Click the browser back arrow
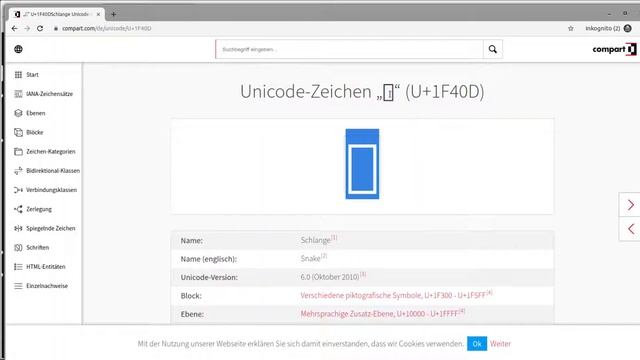This screenshot has width=640, height=360. coord(15,29)
